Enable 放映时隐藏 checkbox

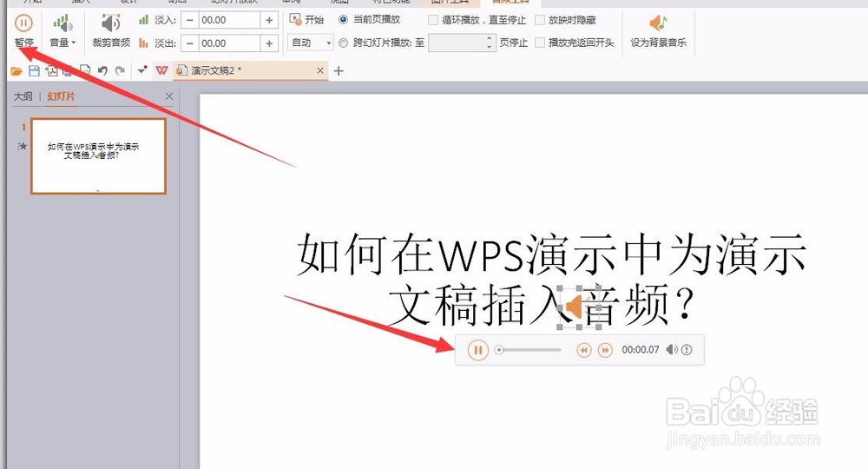pyautogui.click(x=540, y=20)
